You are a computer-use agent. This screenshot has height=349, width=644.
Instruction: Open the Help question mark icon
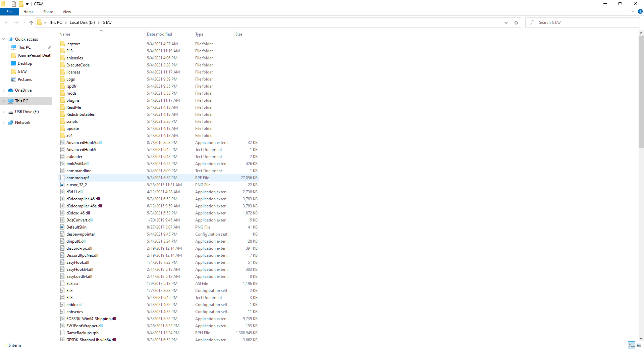640,11
